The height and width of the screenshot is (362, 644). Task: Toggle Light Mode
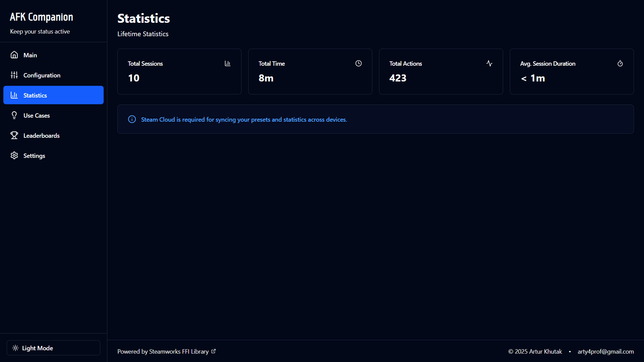[x=53, y=348]
